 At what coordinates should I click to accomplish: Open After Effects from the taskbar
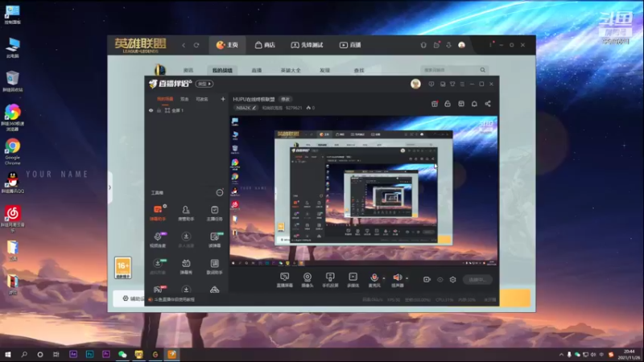coord(73,354)
